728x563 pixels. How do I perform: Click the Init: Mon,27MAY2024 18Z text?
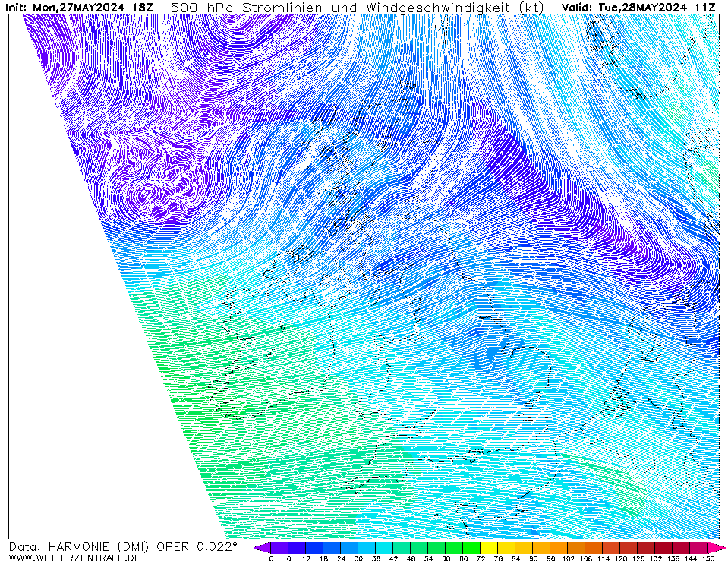point(78,8)
